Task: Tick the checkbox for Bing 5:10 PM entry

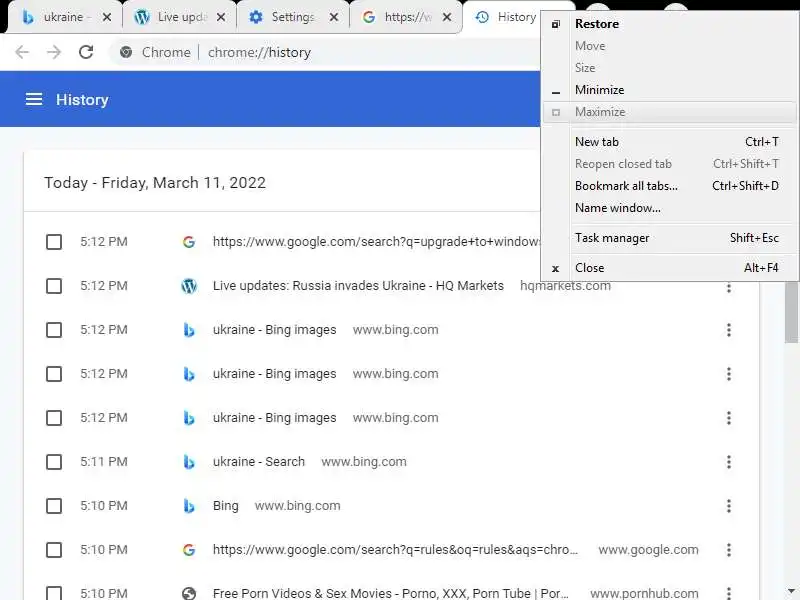Action: tap(54, 506)
